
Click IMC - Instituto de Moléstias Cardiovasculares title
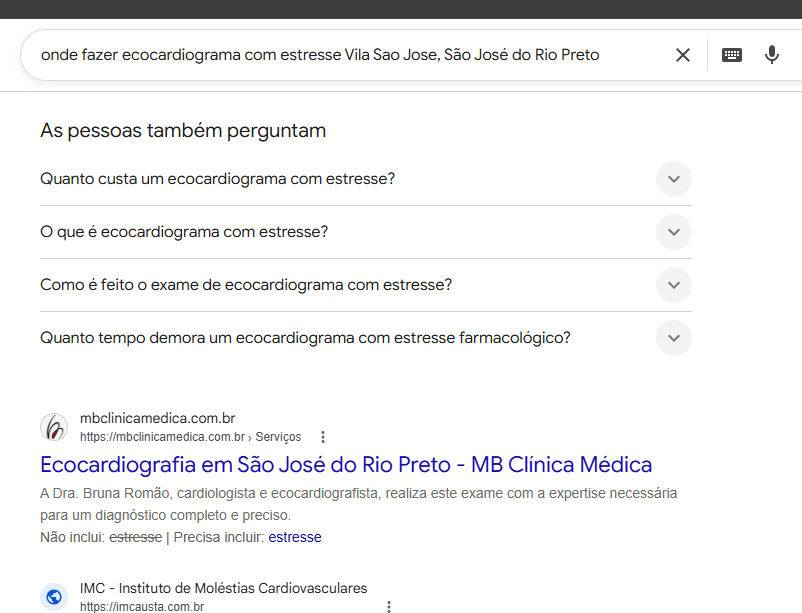pyautogui.click(x=224, y=588)
